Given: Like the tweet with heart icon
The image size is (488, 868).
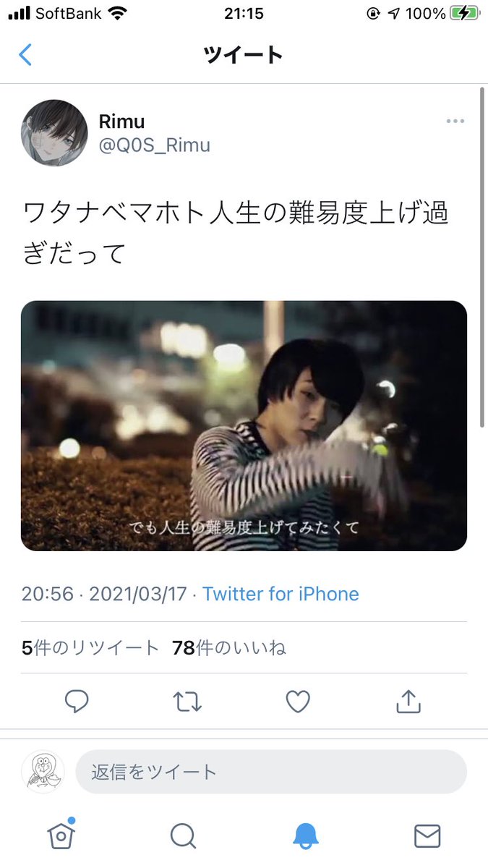Looking at the screenshot, I should click(x=298, y=701).
